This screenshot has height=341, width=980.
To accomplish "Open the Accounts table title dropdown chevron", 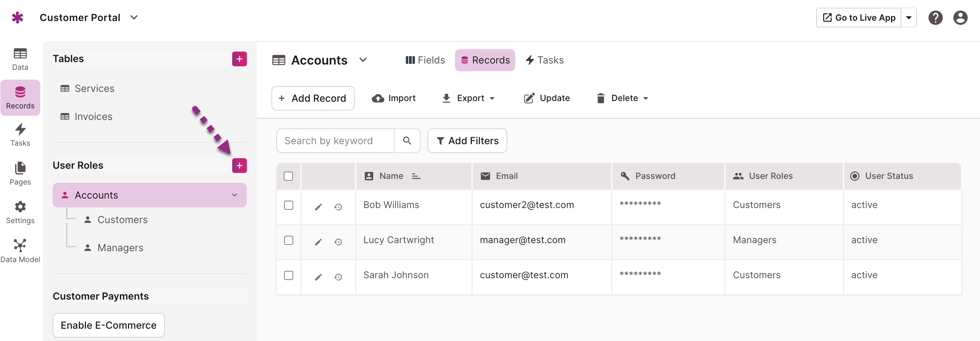I will point(363,60).
